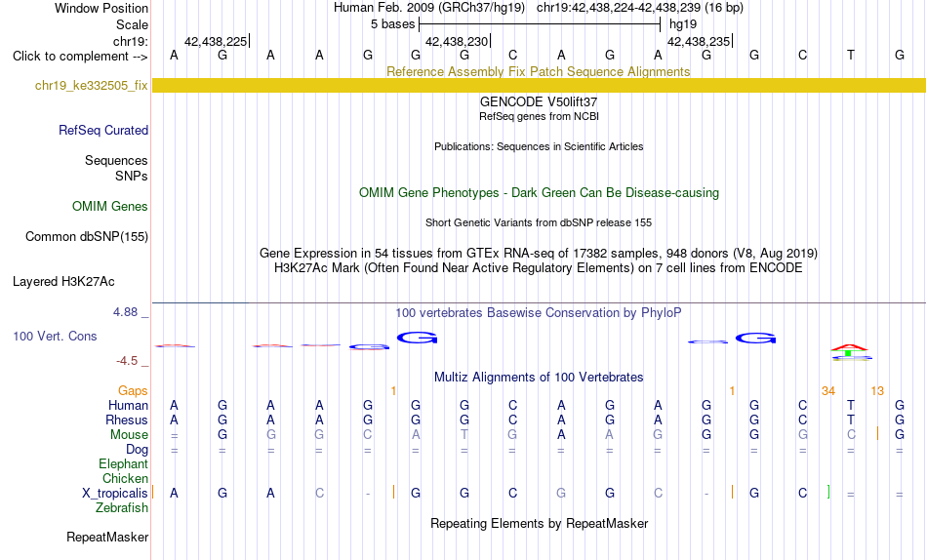Select the Layered H3K27Ac track label

click(63, 282)
